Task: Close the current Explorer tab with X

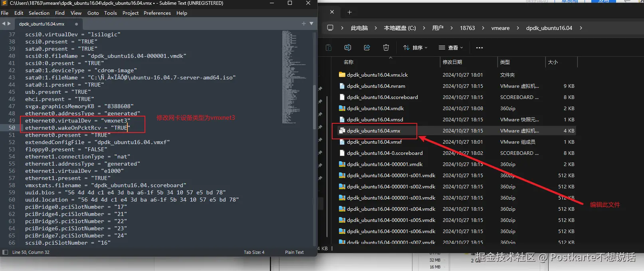Action: pyautogui.click(x=332, y=12)
